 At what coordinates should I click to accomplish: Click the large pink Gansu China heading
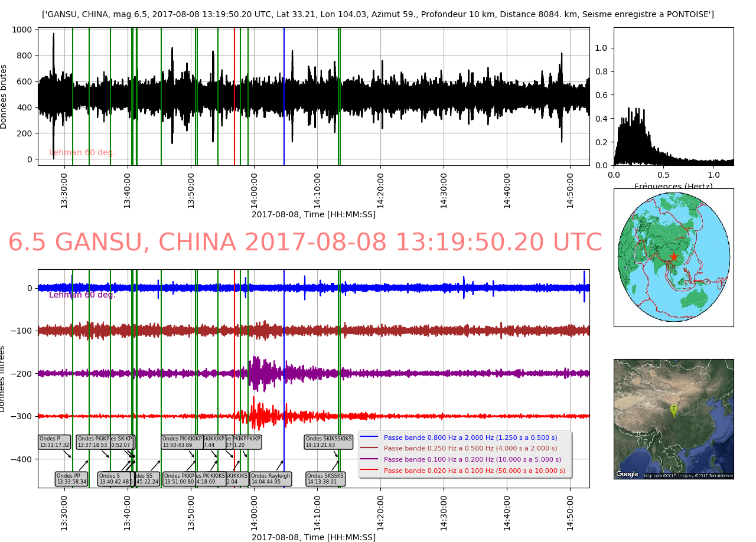click(305, 243)
